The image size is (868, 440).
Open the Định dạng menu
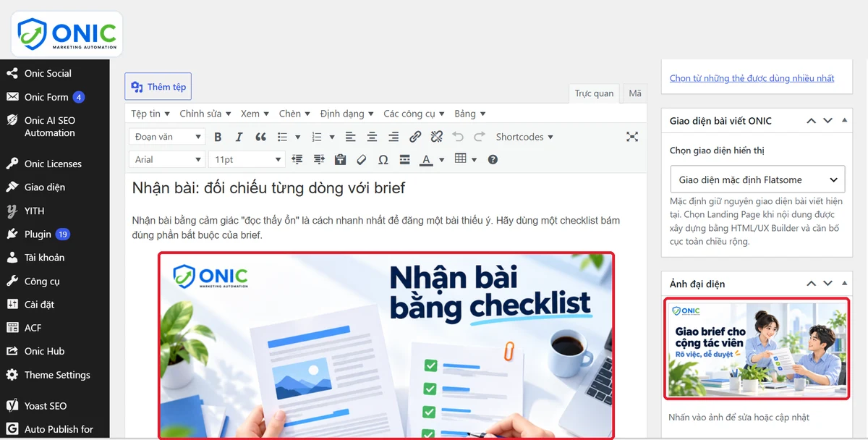(x=347, y=114)
